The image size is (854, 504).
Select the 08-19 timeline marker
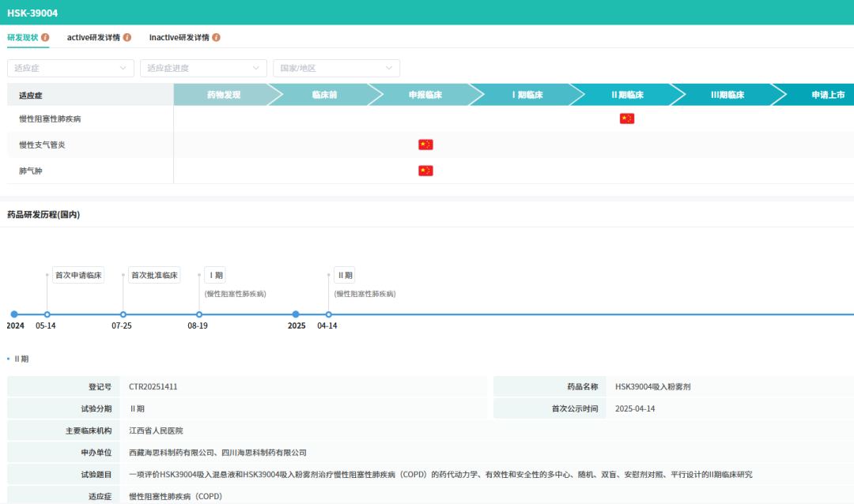(x=198, y=314)
